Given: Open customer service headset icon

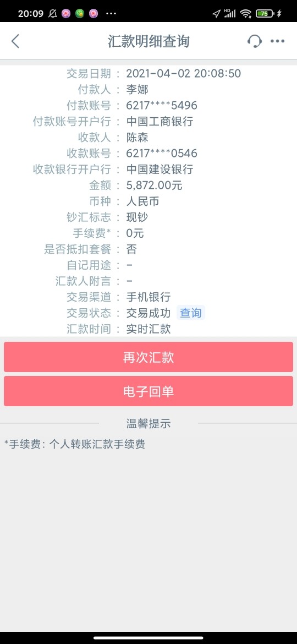Looking at the screenshot, I should [254, 41].
